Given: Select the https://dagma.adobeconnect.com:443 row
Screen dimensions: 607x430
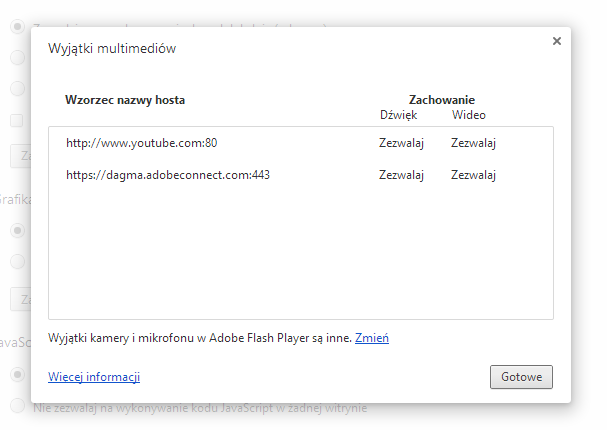Looking at the screenshot, I should tap(301, 175).
